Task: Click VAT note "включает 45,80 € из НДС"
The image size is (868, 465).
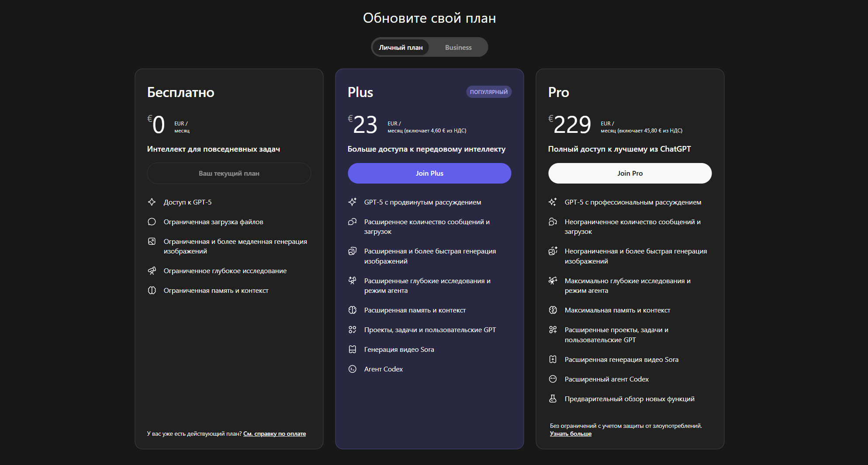Action: click(x=650, y=131)
